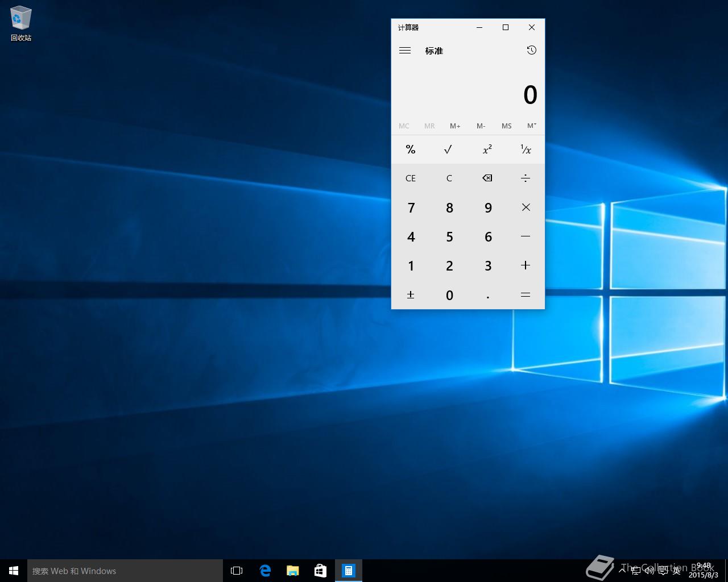The height and width of the screenshot is (582, 728).
Task: Click the digit 2 key
Action: pos(449,265)
